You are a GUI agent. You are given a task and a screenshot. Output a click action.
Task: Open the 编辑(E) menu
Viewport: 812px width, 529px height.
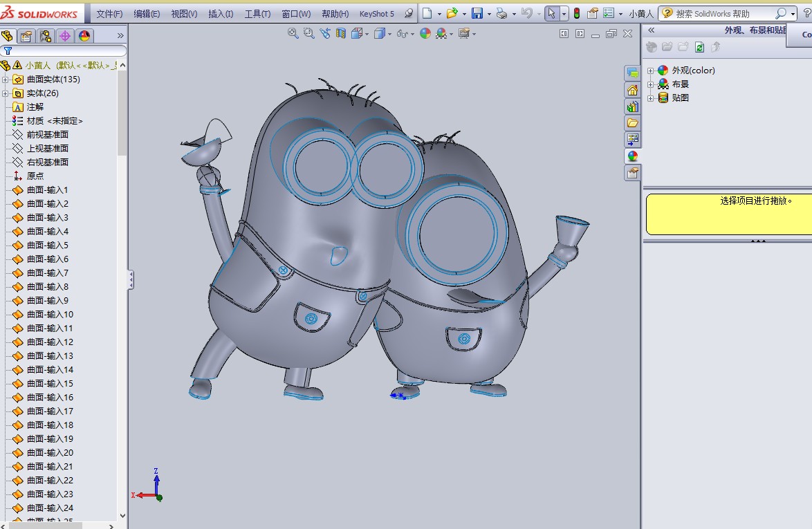147,14
